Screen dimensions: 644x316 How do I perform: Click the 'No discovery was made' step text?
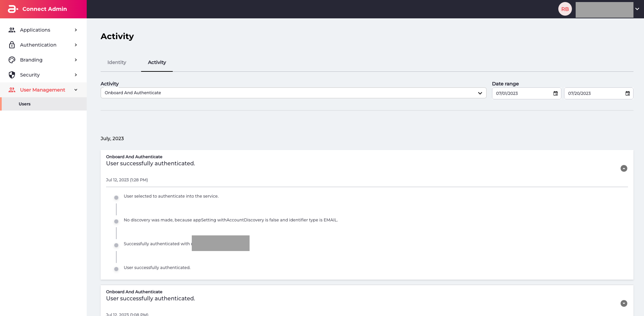(x=231, y=220)
